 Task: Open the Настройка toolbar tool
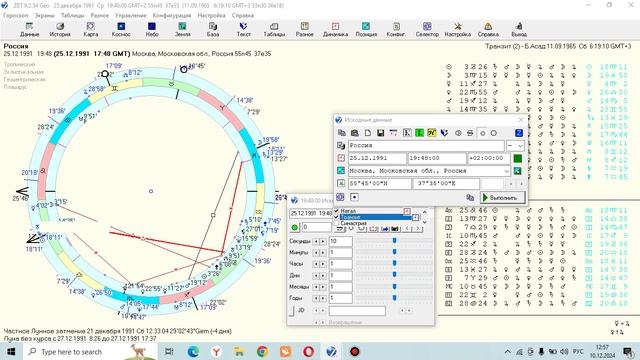pyautogui.click(x=458, y=29)
